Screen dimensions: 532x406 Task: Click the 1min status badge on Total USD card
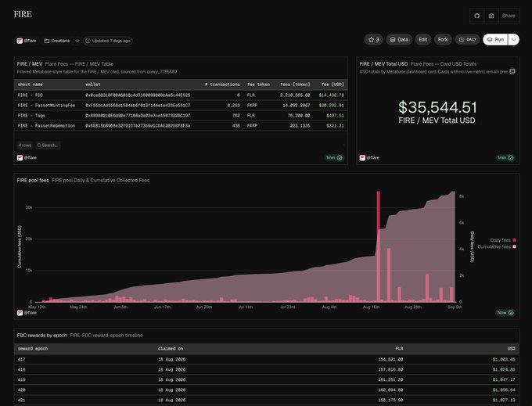coord(505,158)
